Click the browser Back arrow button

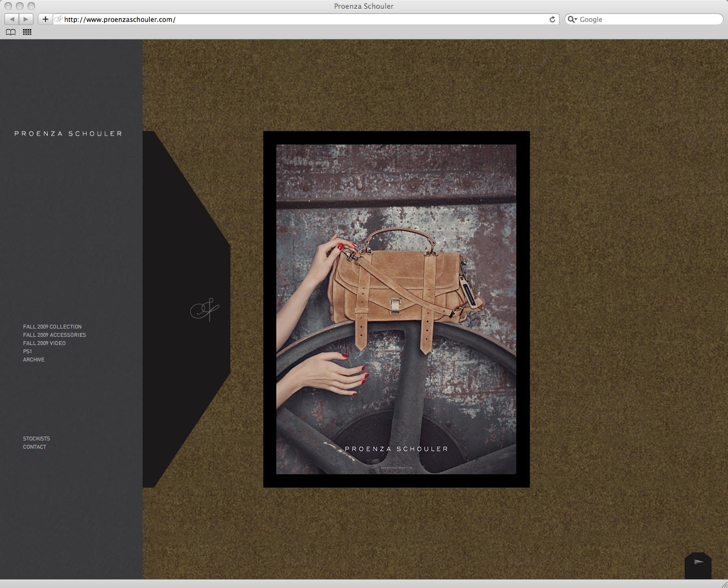tap(12, 19)
